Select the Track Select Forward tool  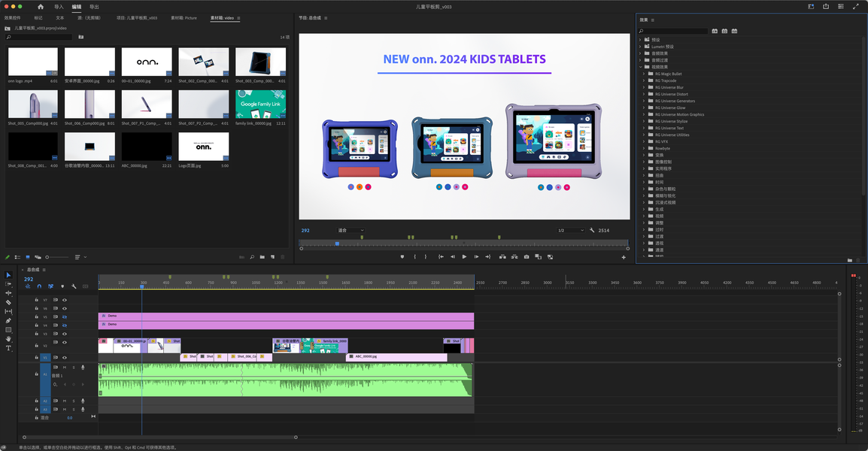(8, 284)
